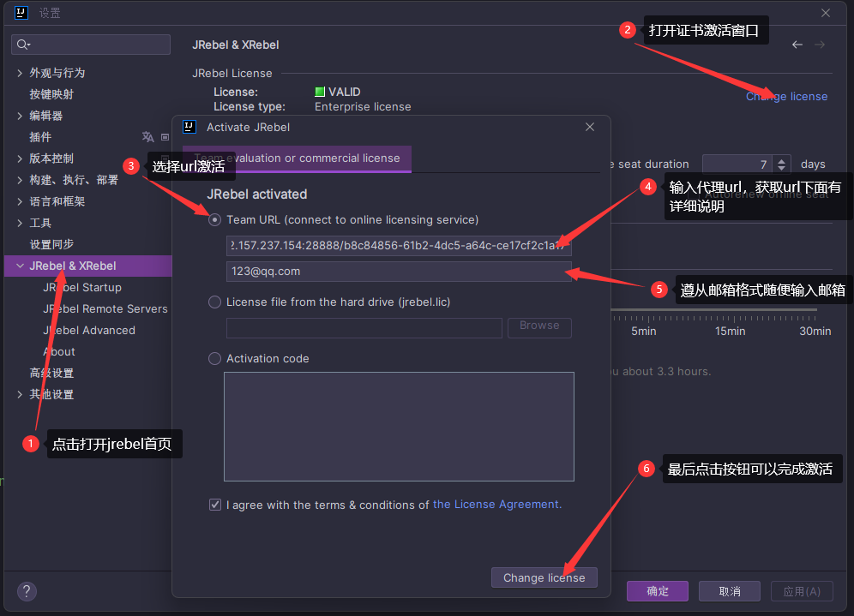This screenshot has width=854, height=616.
Task: Open the About page under JRebel
Action: click(59, 351)
